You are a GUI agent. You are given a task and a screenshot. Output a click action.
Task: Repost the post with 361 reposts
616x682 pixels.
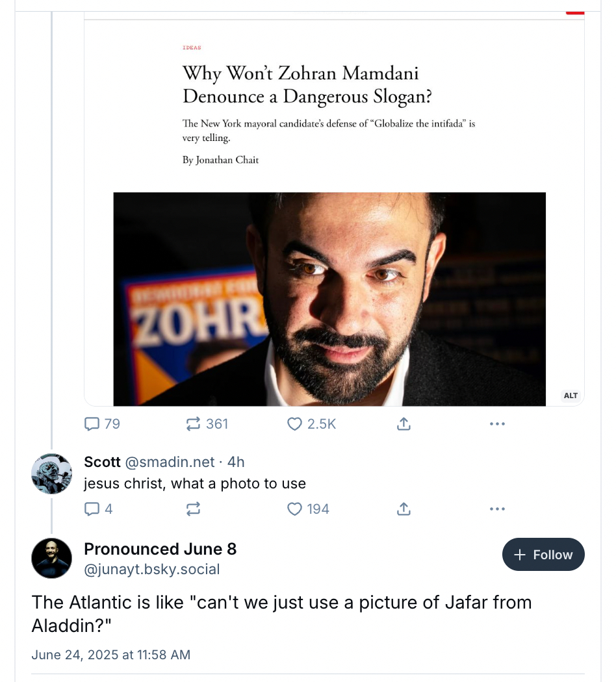click(193, 424)
